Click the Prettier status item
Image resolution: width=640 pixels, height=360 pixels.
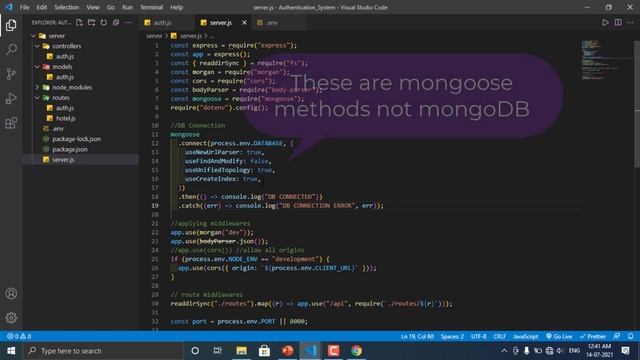pos(593,336)
